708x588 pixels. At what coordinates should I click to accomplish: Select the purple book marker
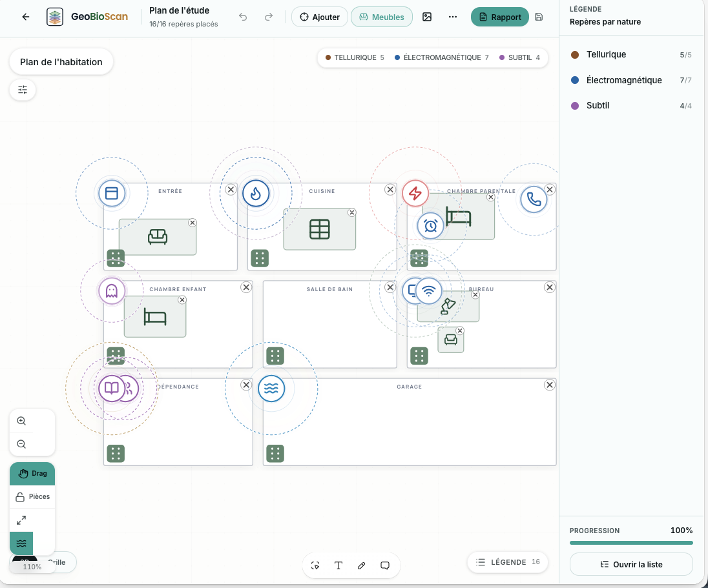pos(112,388)
